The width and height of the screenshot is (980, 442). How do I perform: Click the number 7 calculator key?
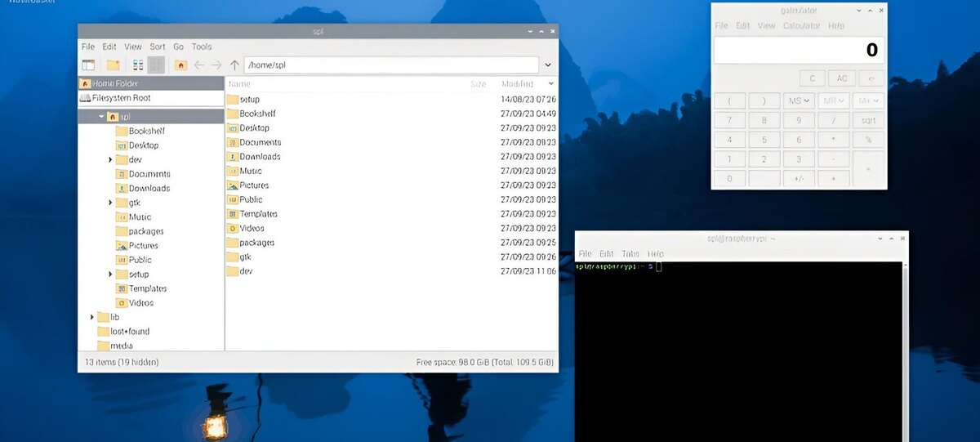pyautogui.click(x=730, y=120)
